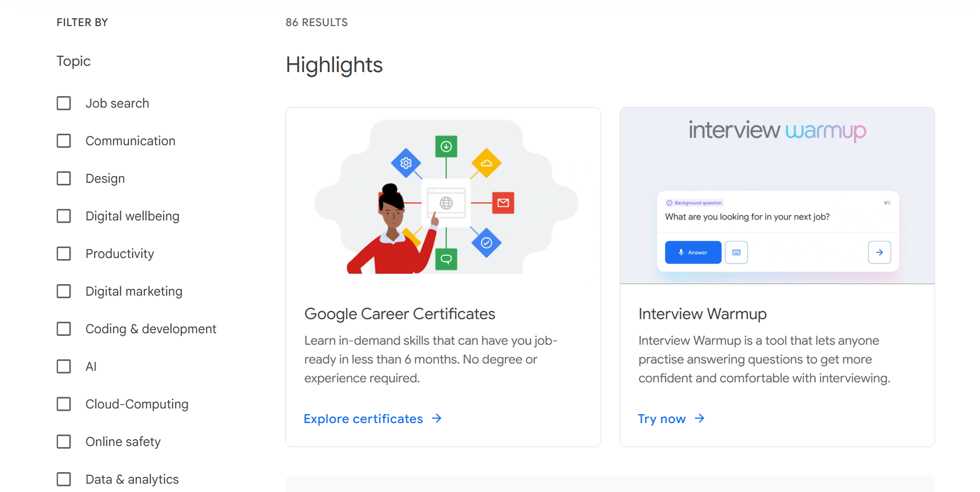Click the Highlights heading

pyautogui.click(x=335, y=65)
